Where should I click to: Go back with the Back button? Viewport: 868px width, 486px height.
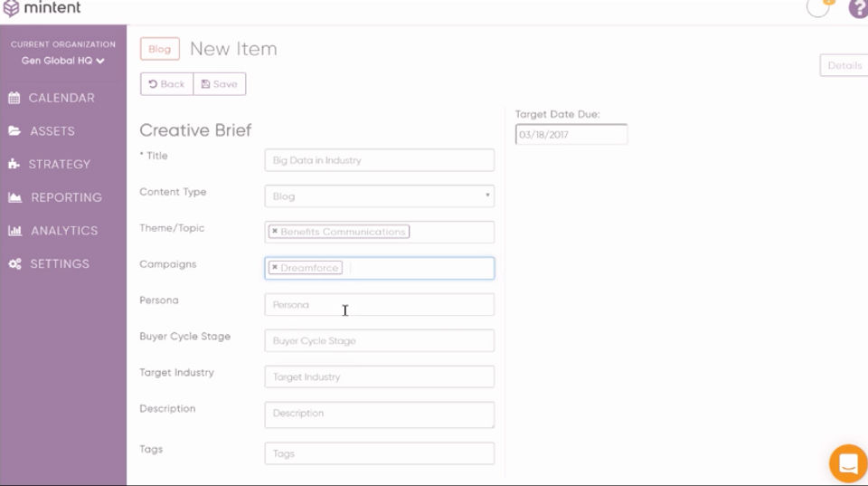click(x=166, y=84)
